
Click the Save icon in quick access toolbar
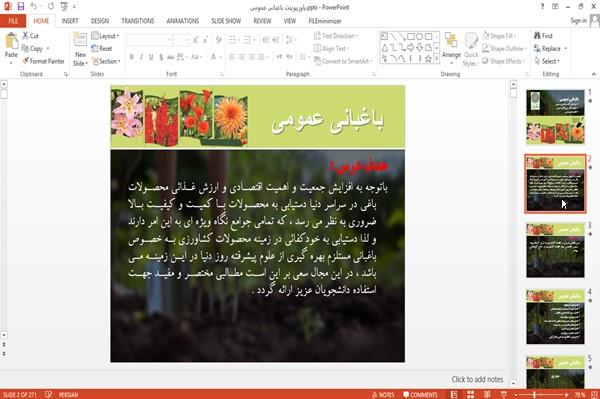point(21,7)
